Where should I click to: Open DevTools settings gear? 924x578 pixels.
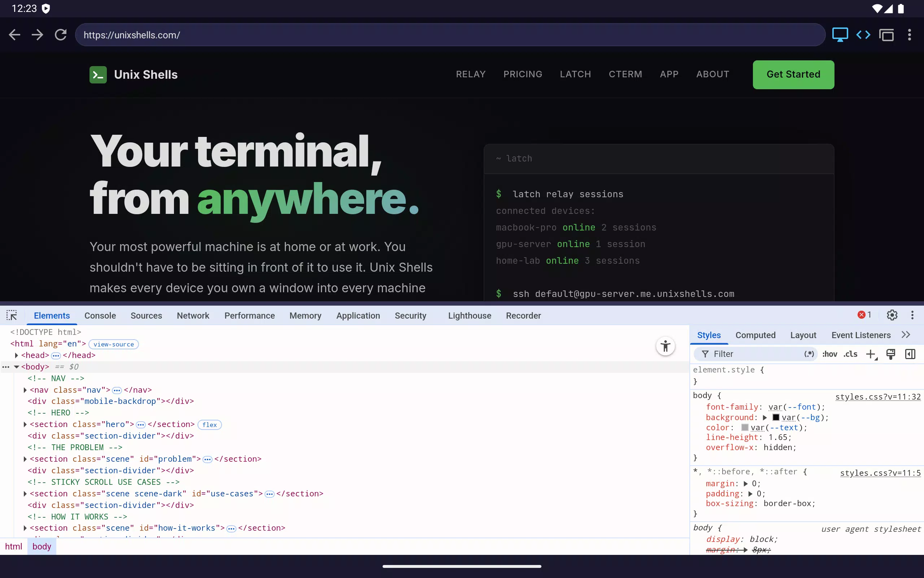click(x=892, y=315)
